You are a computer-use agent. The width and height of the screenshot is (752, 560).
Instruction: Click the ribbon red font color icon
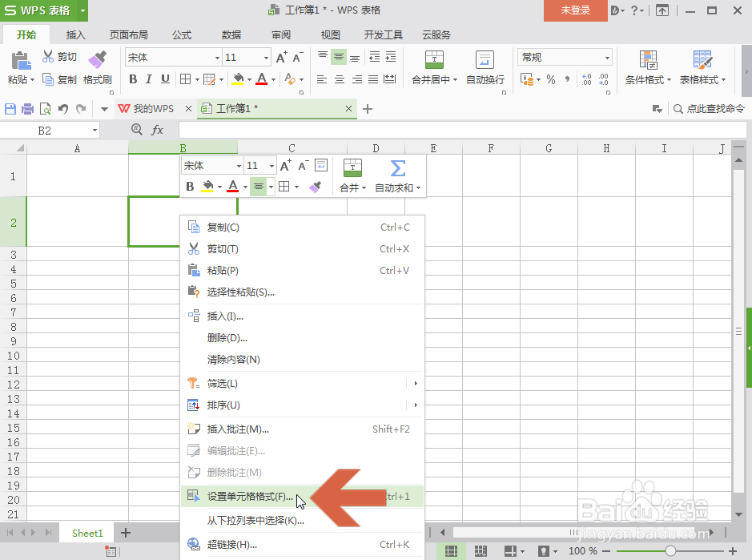tap(261, 79)
